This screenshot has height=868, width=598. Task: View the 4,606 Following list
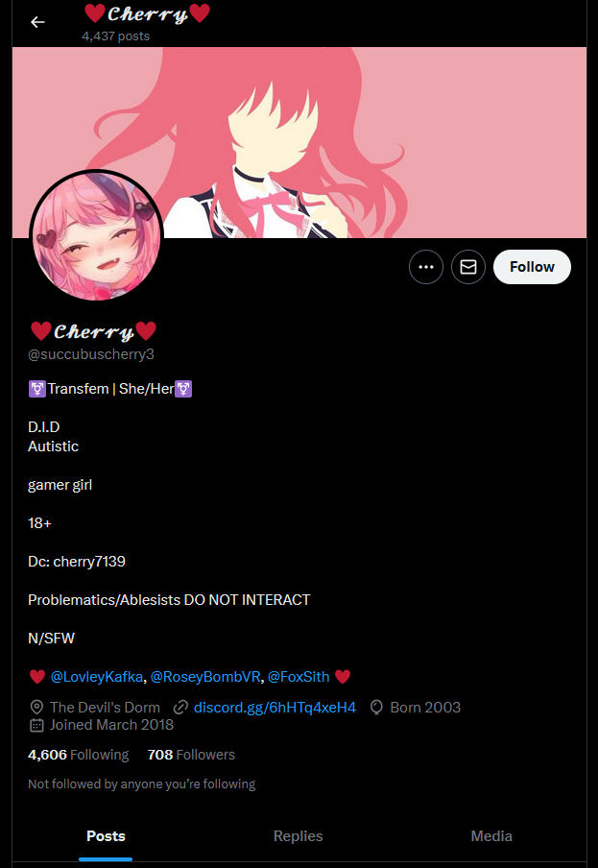click(78, 755)
